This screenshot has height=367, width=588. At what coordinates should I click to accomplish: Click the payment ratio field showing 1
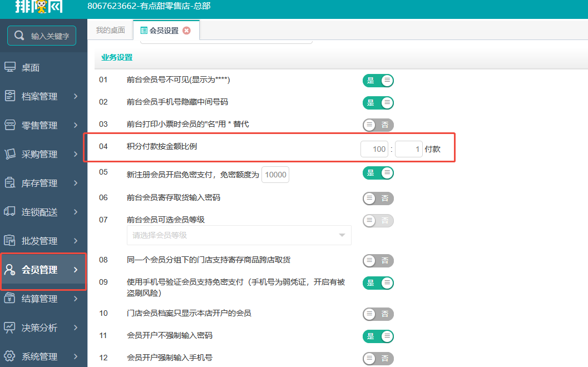pyautogui.click(x=409, y=149)
